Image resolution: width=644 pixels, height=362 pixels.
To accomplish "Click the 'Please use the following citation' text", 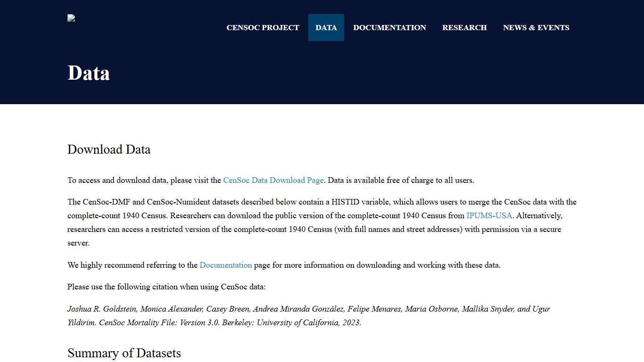I will tap(166, 287).
